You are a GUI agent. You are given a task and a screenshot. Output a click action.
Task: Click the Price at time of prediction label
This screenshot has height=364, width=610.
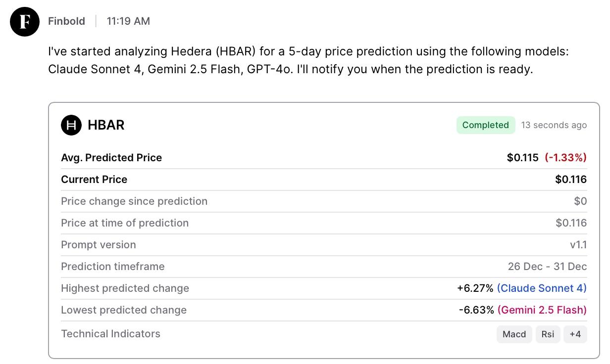[x=125, y=223]
